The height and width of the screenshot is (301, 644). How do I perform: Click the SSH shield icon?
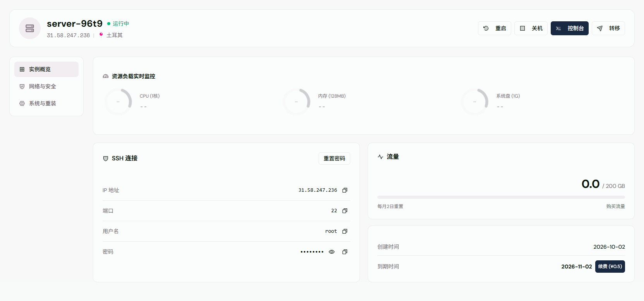click(106, 158)
